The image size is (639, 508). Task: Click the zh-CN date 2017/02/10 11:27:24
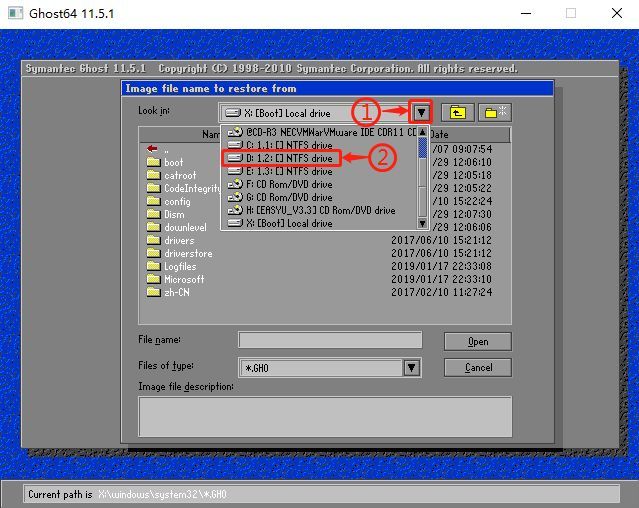pos(441,292)
